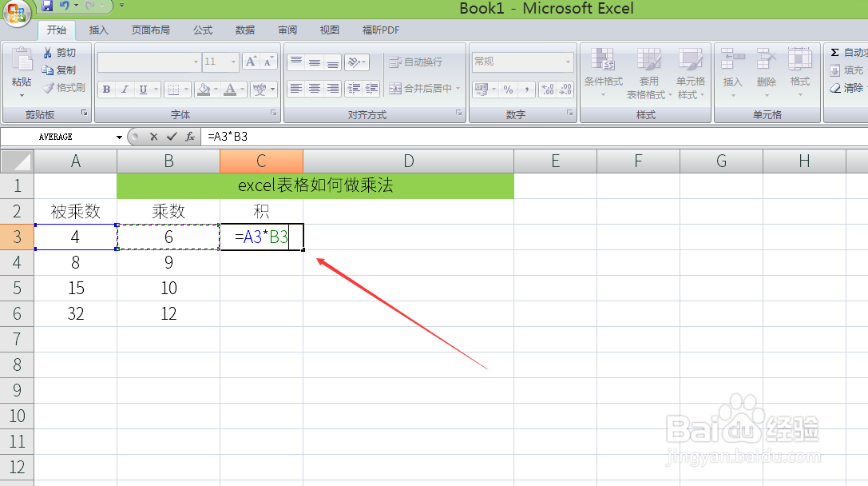Screen dimensions: 868x486
Task: Click 剪切 with the scissors icon
Action: tap(58, 53)
